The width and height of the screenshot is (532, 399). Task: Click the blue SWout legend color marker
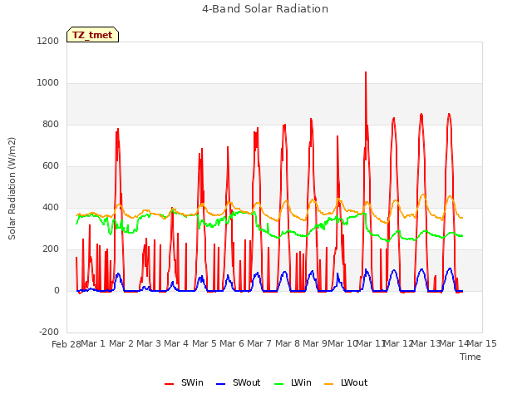[220, 384]
